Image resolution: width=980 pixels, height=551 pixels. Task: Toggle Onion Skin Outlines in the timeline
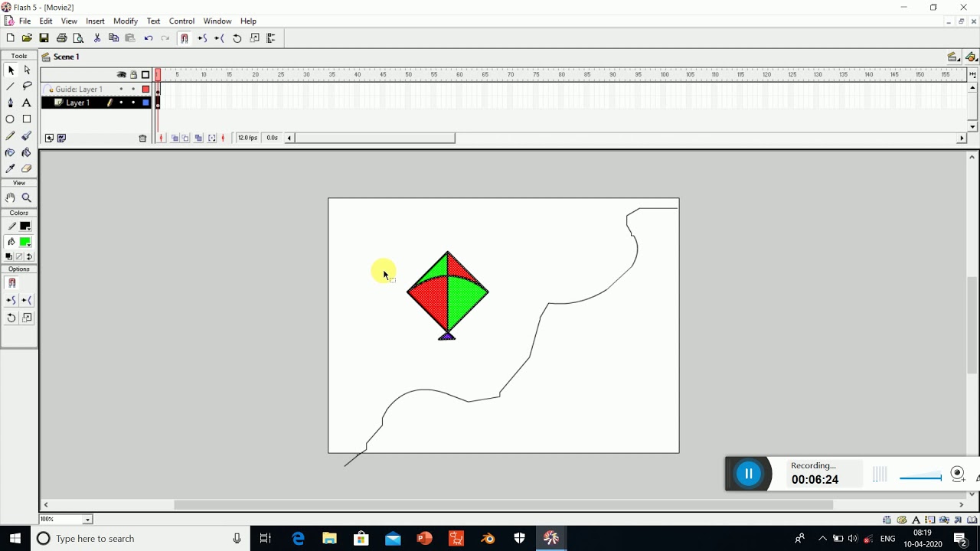(186, 139)
